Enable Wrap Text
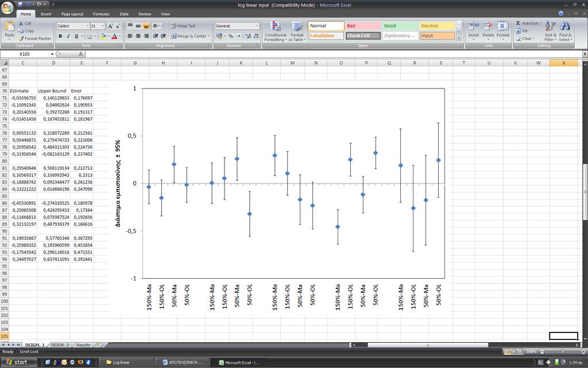This screenshot has width=588, height=368. 183,26
